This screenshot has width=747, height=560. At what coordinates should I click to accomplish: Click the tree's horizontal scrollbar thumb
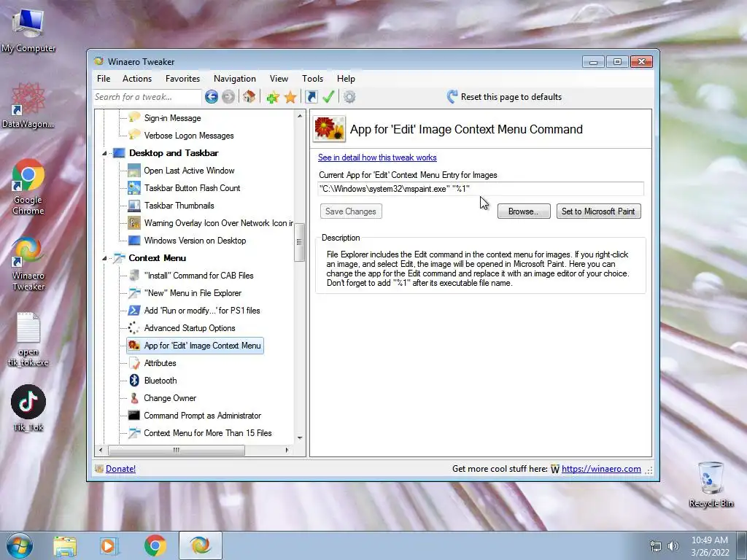click(x=177, y=450)
